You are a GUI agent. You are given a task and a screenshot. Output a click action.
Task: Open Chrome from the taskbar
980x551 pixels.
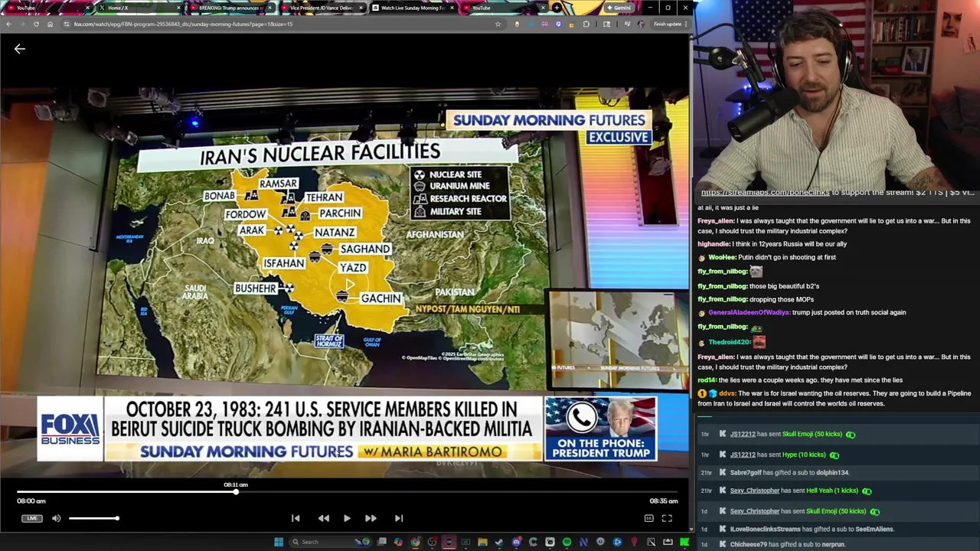pos(415,542)
